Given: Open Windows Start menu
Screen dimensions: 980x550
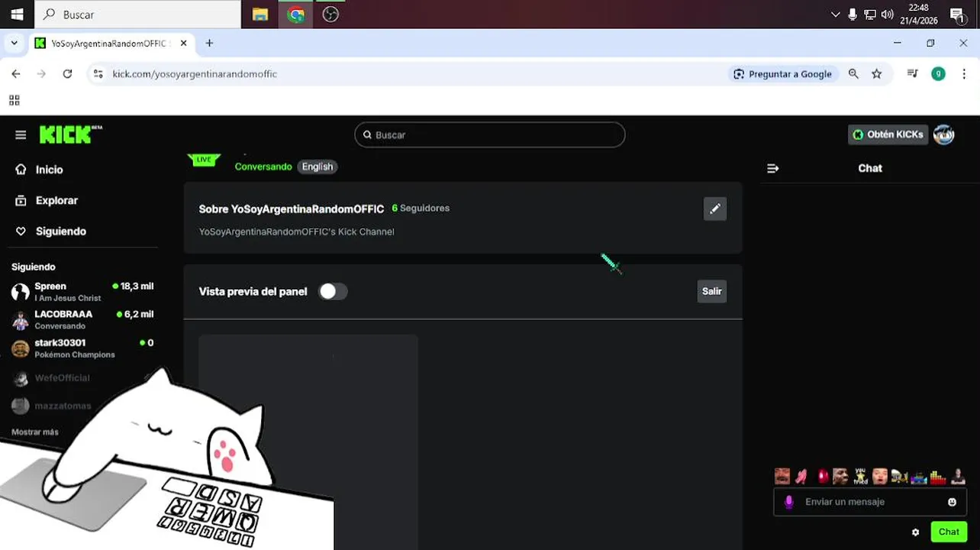Looking at the screenshot, I should pos(17,15).
